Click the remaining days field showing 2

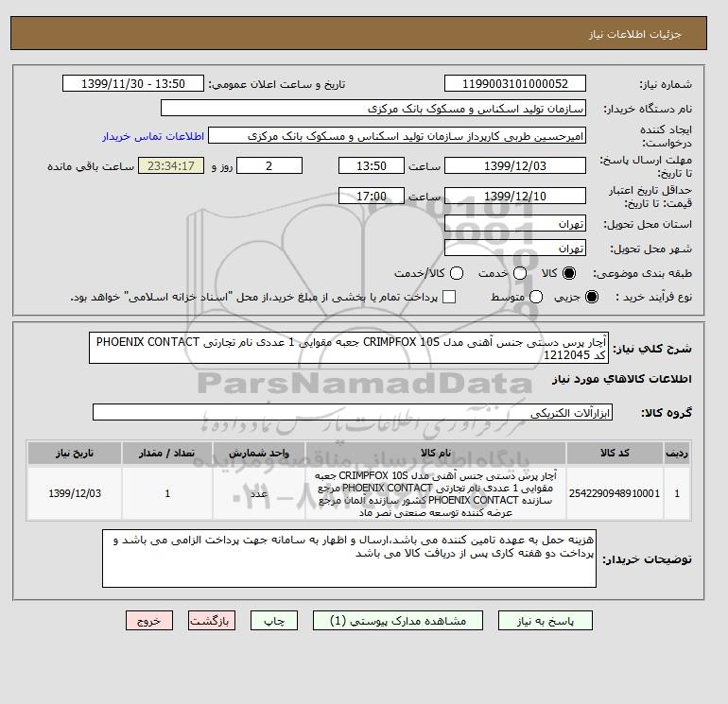click(x=269, y=165)
